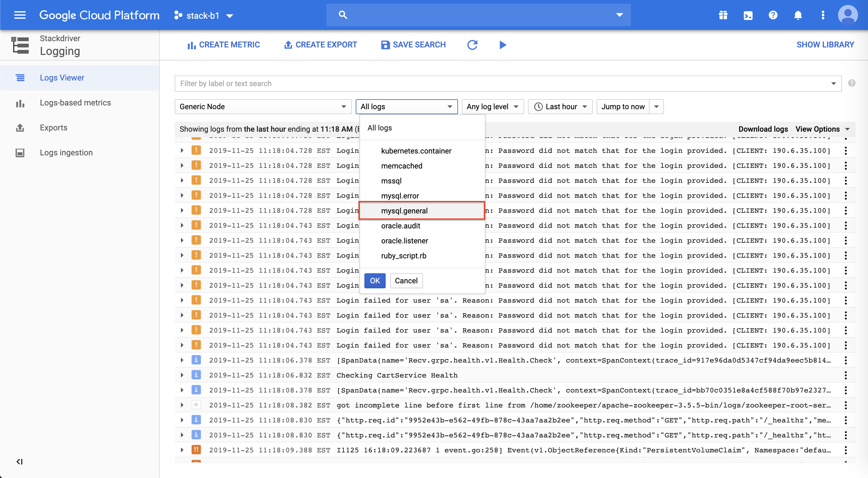
Task: Open the gift free trial icon
Action: tap(723, 15)
